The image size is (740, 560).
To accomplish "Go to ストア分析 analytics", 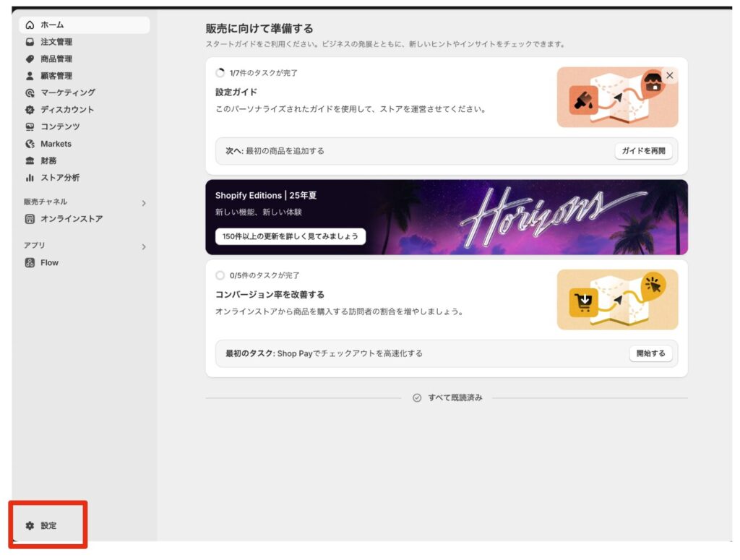I will pos(85,178).
